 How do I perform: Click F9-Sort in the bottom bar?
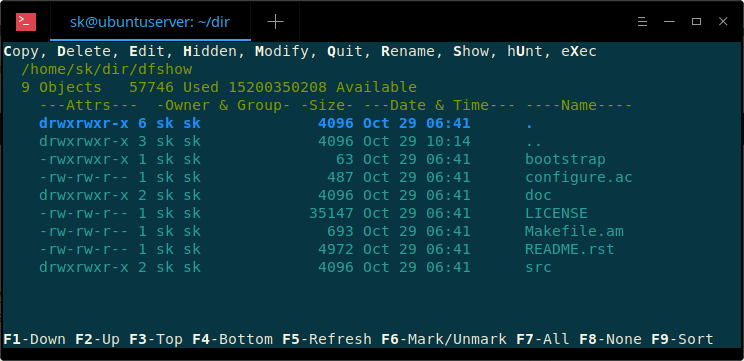tap(682, 339)
